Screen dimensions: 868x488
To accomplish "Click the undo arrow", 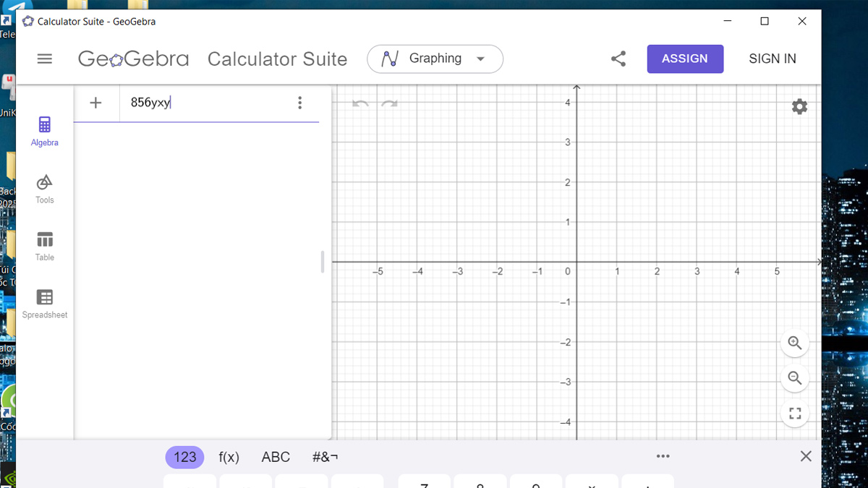I will (361, 104).
